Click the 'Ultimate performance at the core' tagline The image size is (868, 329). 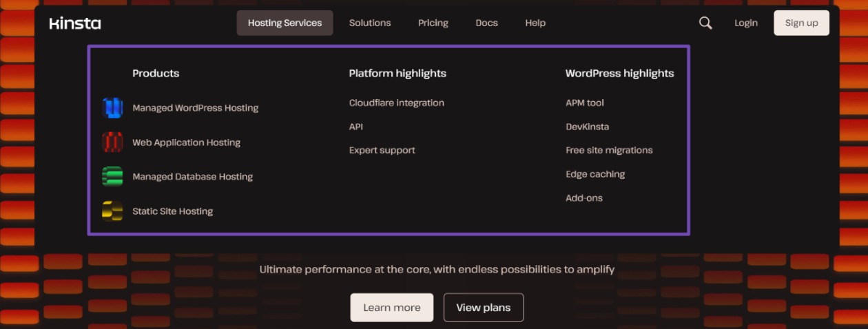[x=437, y=269]
